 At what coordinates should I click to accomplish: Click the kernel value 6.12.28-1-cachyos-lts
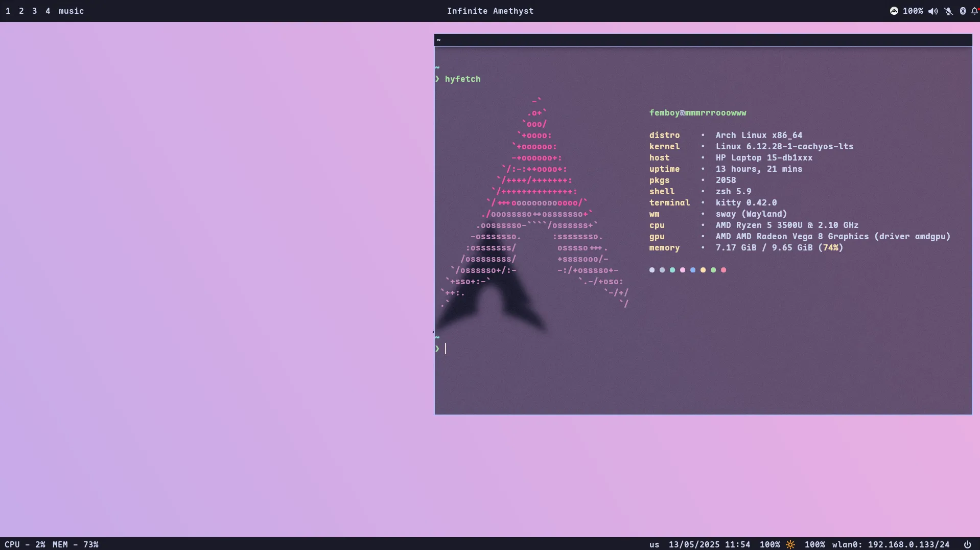[784, 146]
